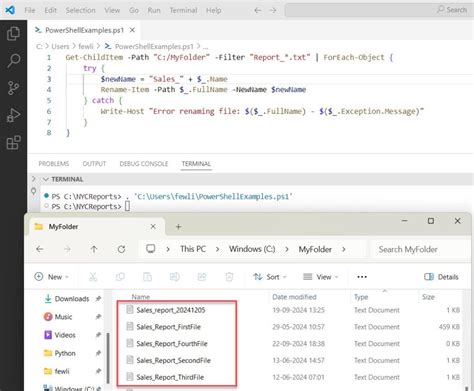Click the VS Code logo icon
This screenshot has width=474, height=391.
click(10, 10)
